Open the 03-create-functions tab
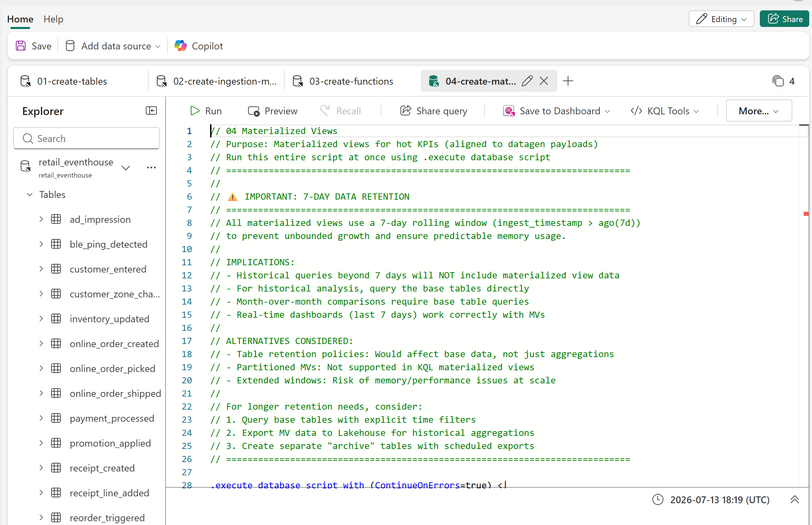812x525 pixels. click(x=351, y=81)
